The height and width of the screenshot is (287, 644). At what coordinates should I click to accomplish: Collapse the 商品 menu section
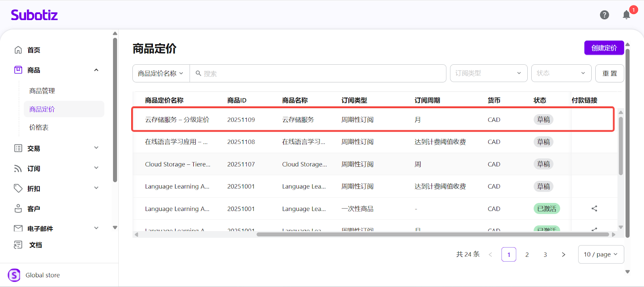tap(96, 70)
